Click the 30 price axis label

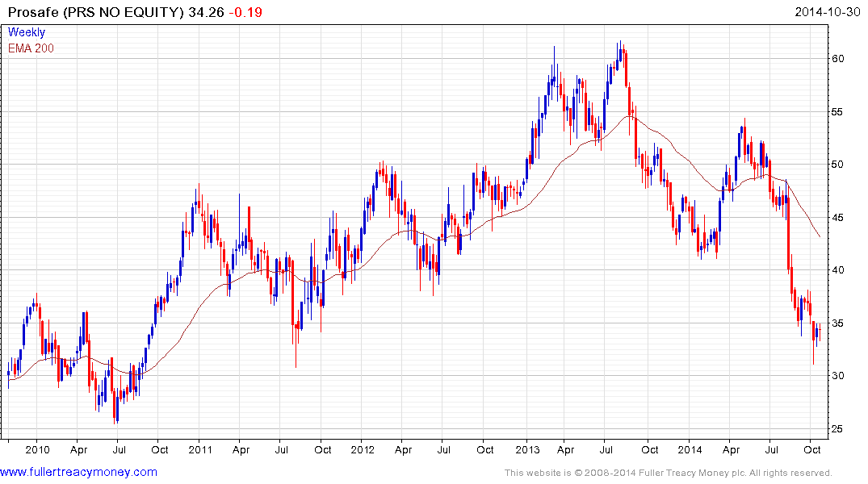pyautogui.click(x=838, y=376)
